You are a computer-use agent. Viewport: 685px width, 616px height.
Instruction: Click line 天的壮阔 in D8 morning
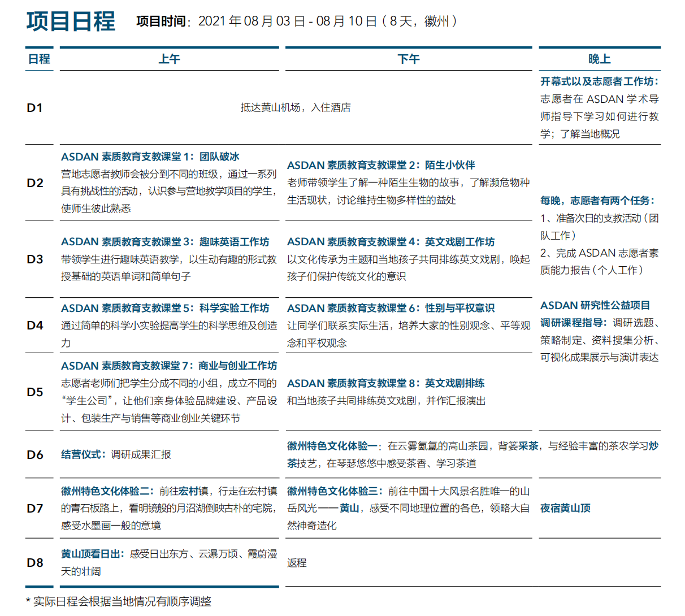coord(81,571)
